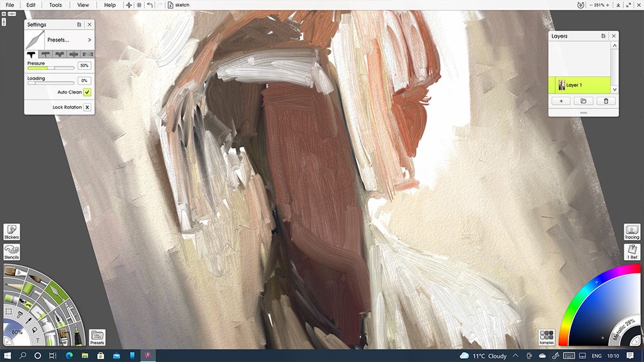
Task: Add a new layer with the plus button
Action: pos(560,101)
